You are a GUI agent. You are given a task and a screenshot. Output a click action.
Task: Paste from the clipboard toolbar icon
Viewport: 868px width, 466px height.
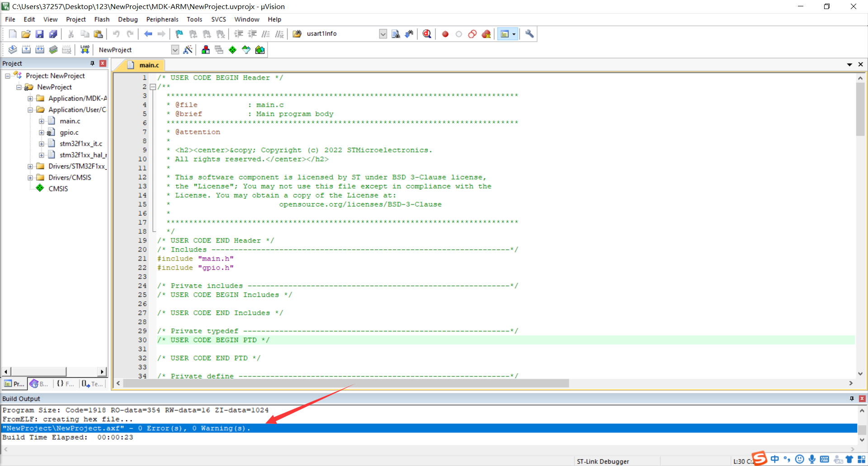tap(98, 34)
